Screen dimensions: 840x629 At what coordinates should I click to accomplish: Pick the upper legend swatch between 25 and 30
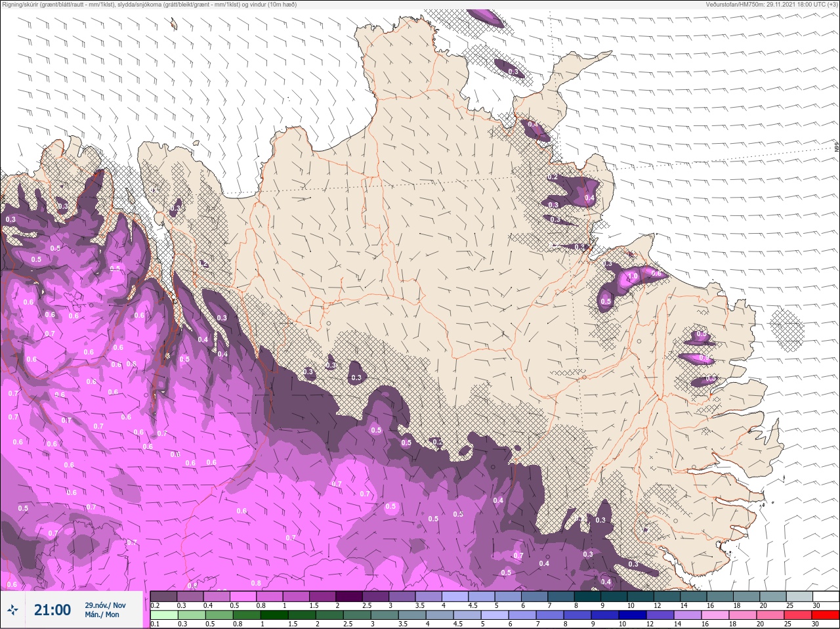coord(799,596)
